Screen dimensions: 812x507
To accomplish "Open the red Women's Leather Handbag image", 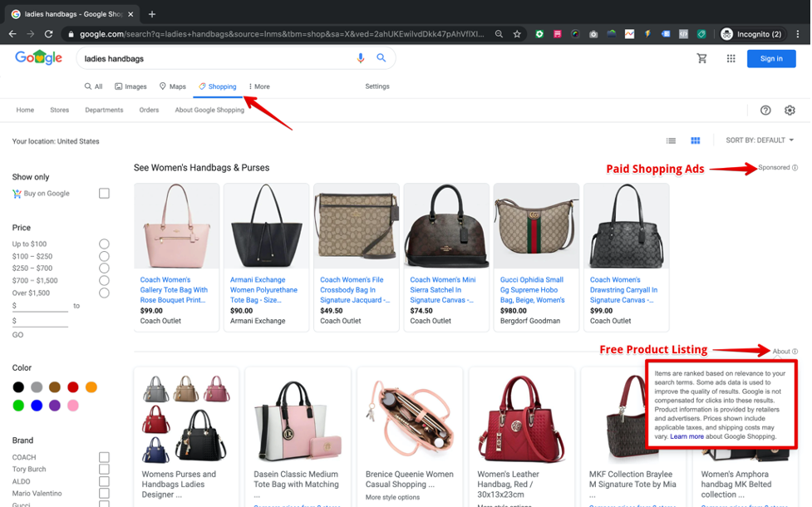I will point(521,418).
